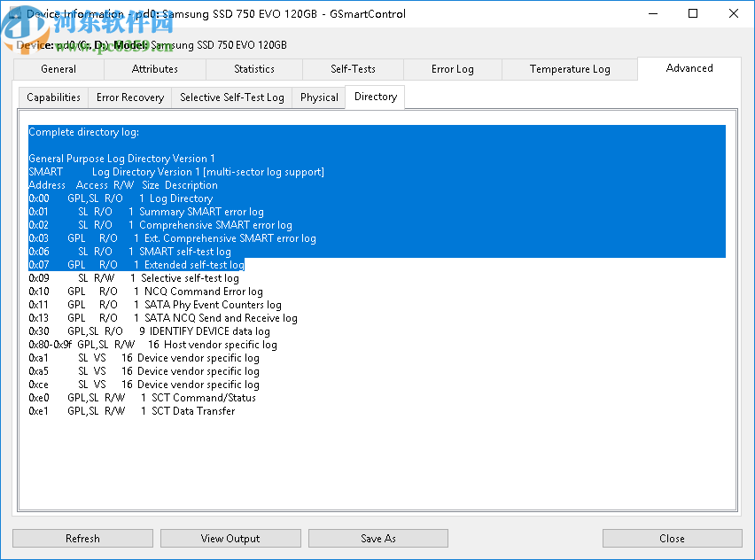Click the 'Complete directory log:' line

84,132
